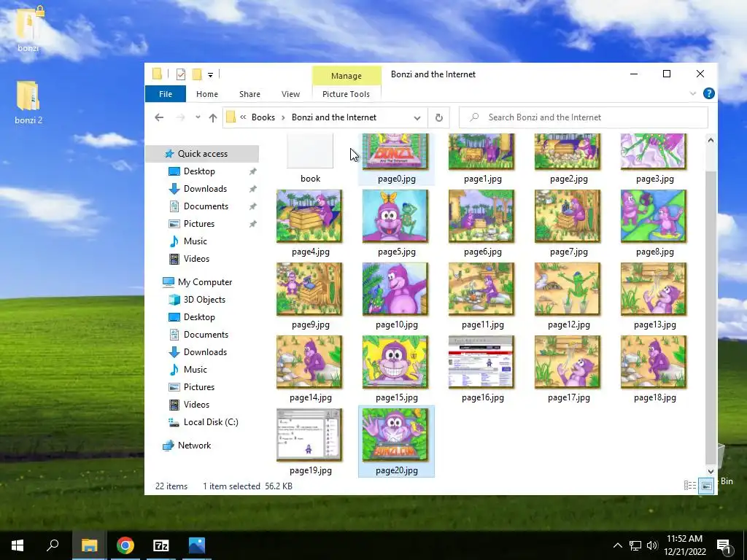The image size is (747, 560).
Task: Click the page18.jpg file name
Action: (x=654, y=397)
